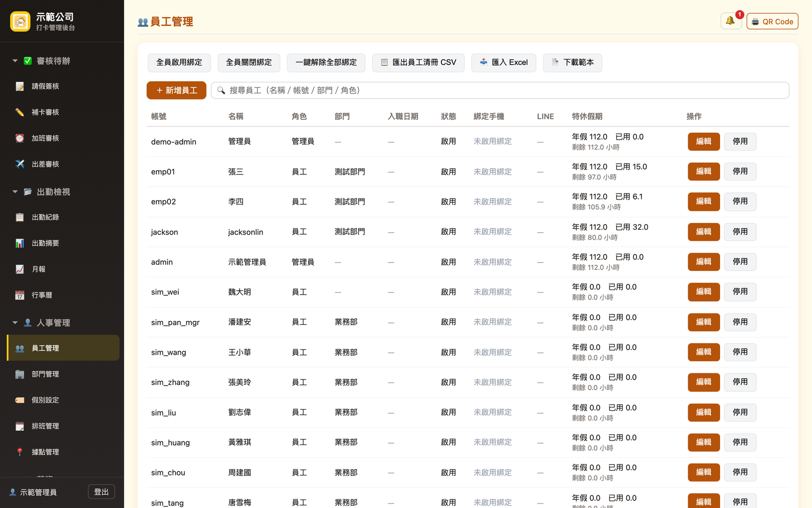Click the 帳號 column header
Viewport: 812px width, 508px height.
(159, 116)
